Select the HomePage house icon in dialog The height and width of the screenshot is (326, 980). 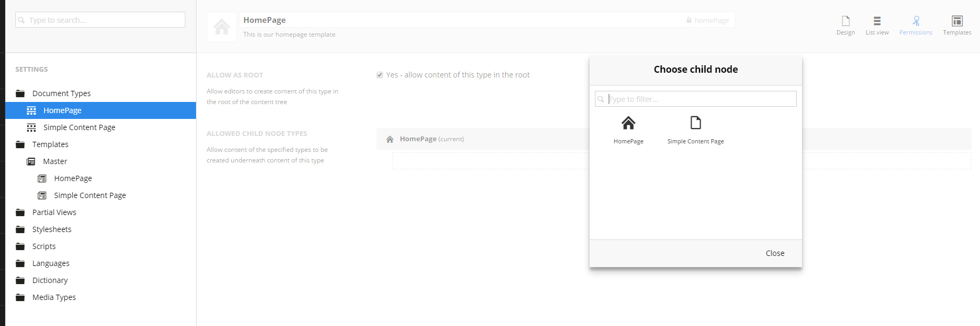click(x=628, y=123)
